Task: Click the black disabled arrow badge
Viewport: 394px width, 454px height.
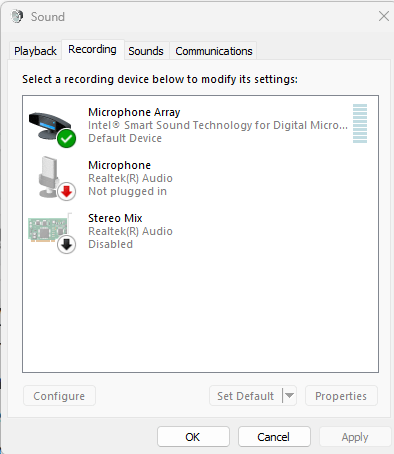Action: (66, 245)
